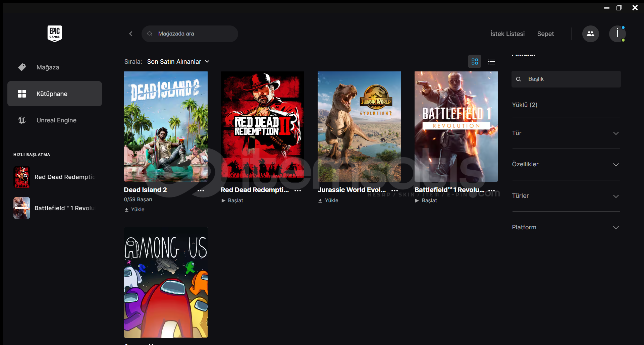Click the Battlefield quick launch thumbnail

click(22, 208)
